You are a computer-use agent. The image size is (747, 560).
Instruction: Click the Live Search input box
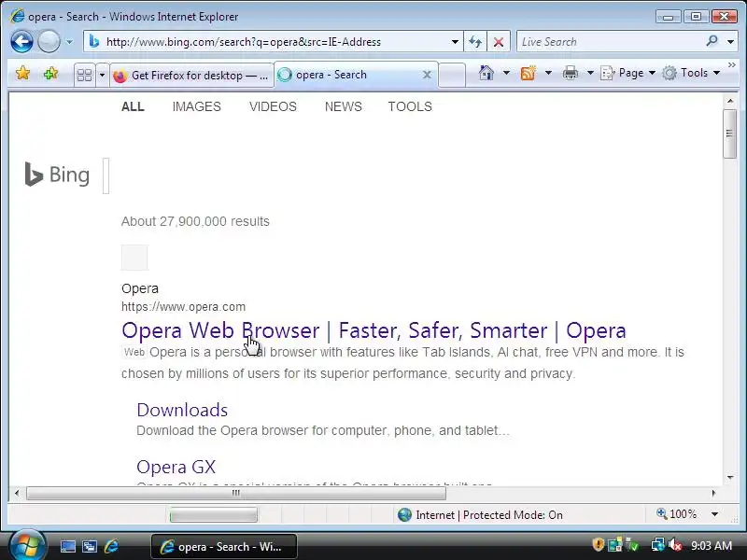point(610,42)
